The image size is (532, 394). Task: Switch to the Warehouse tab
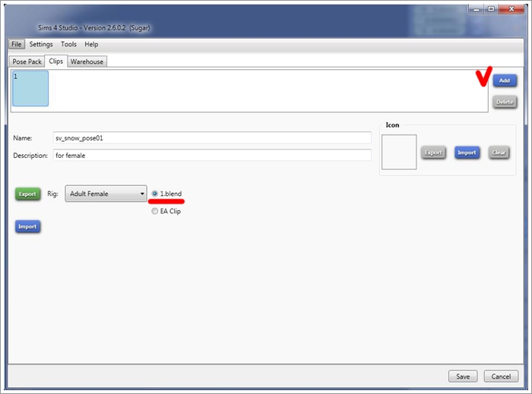point(87,61)
